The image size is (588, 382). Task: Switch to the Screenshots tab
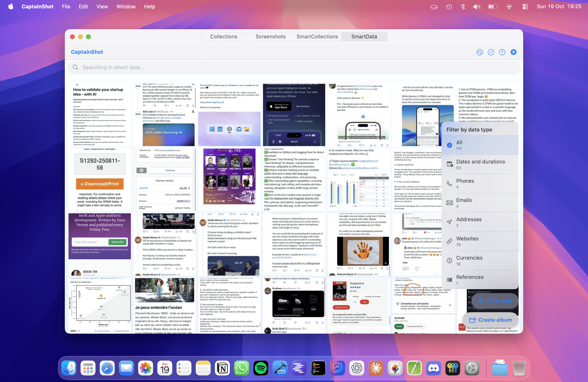pos(270,37)
